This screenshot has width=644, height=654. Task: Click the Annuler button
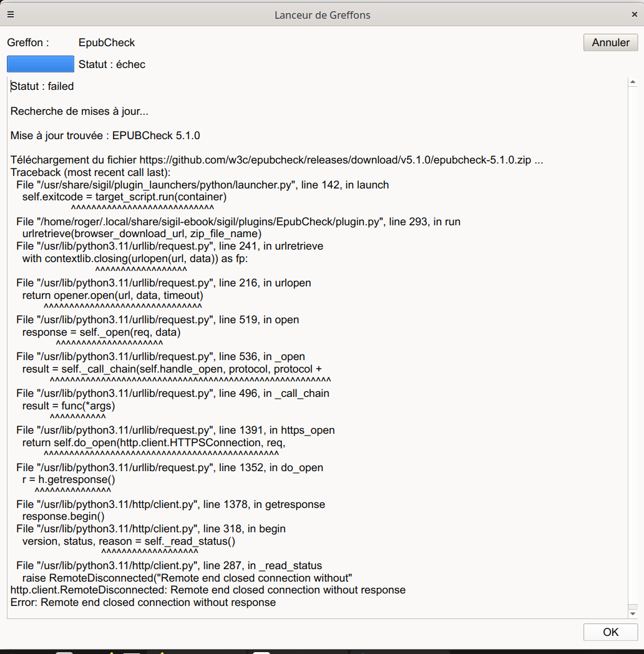[610, 42]
